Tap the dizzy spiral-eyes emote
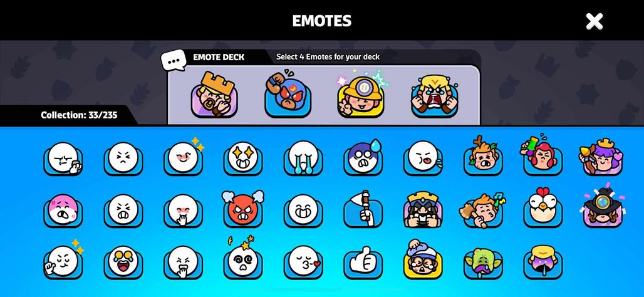The width and height of the screenshot is (644, 297). [243, 260]
